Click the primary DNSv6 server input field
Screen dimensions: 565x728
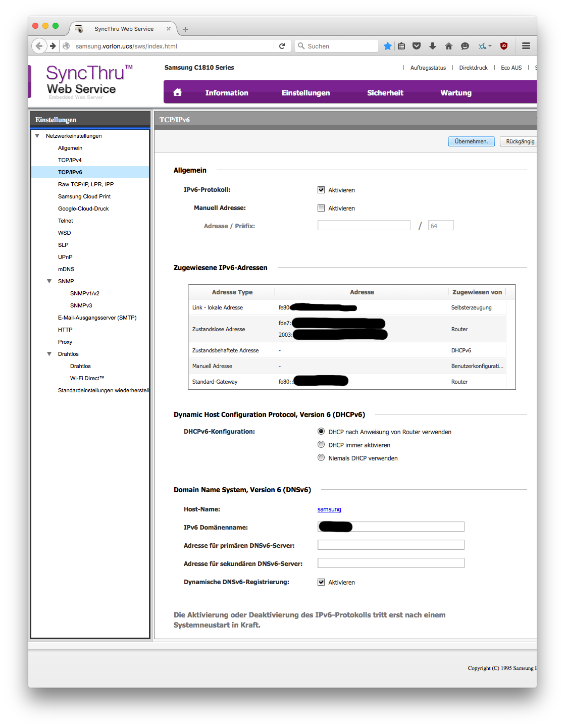tap(390, 545)
